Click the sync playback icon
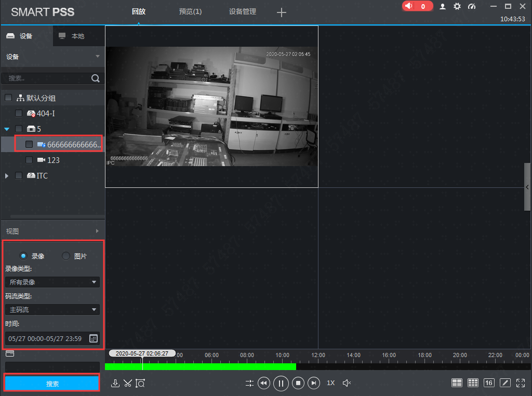This screenshot has height=396, width=532. (249, 383)
